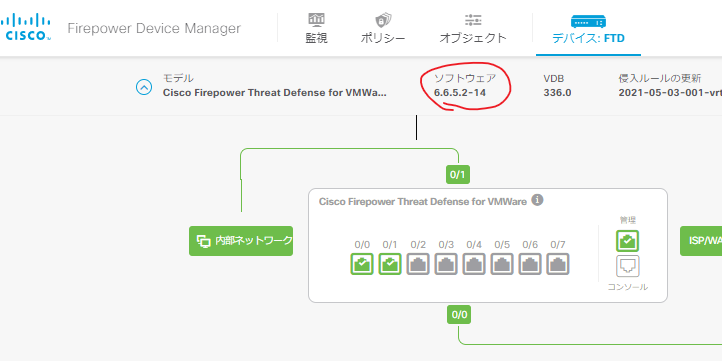
Task: Open the ポリシー policies tab
Action: tap(383, 29)
